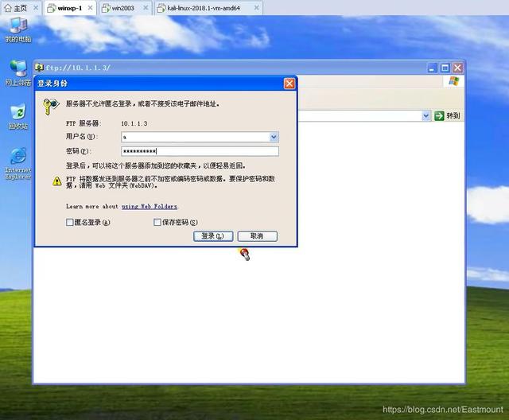Close the home tab
This screenshot has height=420, width=509.
tap(36, 8)
